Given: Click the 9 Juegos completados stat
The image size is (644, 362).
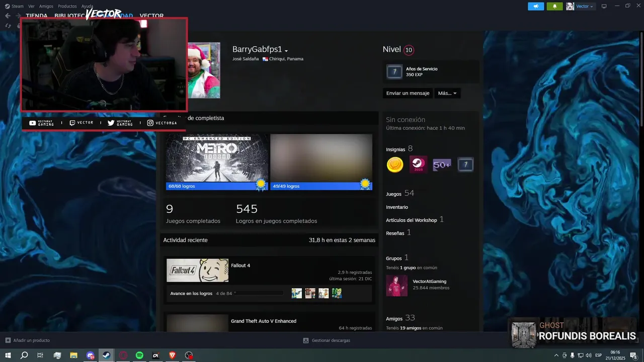Looking at the screenshot, I should [193, 214].
